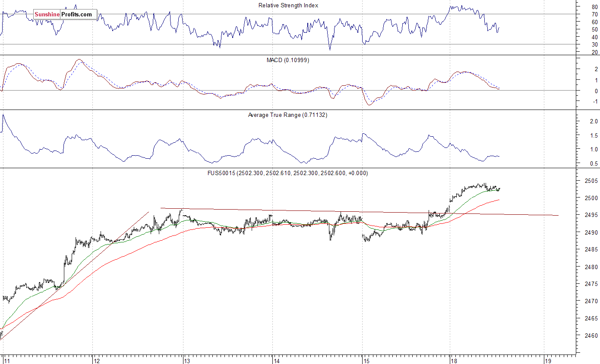Click the MACD axis value -1

[x=595, y=102]
